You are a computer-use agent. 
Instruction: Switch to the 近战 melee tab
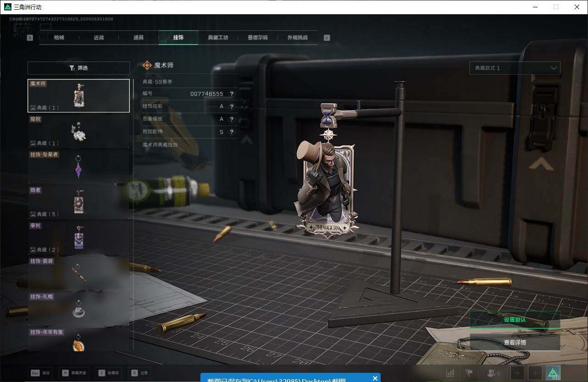(x=99, y=38)
